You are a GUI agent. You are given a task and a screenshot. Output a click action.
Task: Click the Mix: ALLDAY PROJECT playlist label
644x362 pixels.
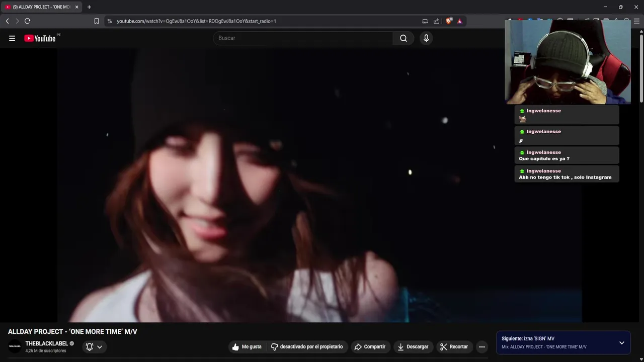(x=544, y=347)
